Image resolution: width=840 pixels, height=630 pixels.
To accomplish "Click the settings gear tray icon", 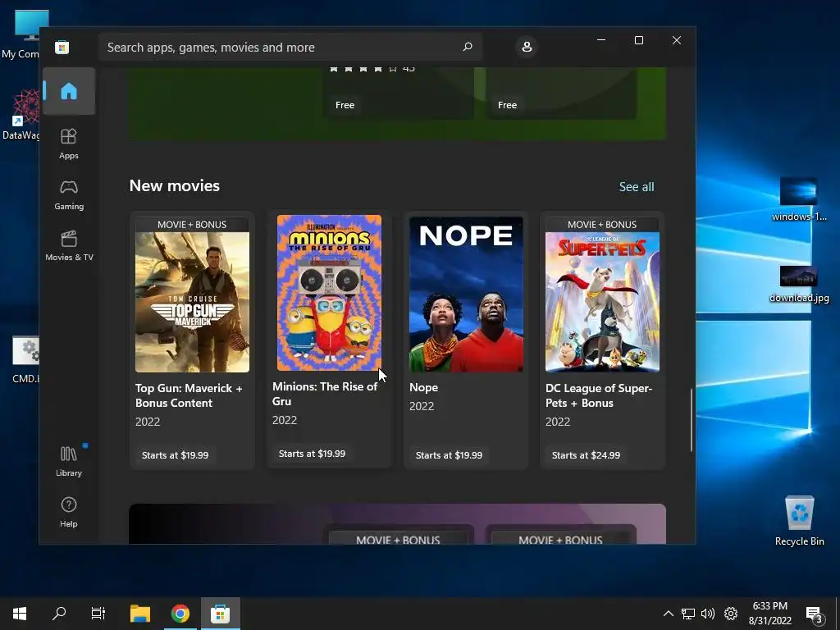I will click(x=731, y=614).
